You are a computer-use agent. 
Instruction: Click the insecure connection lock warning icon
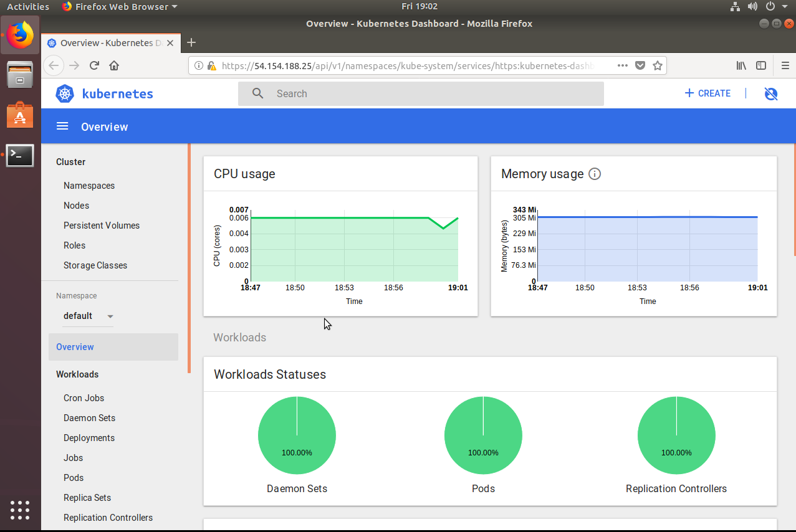[x=211, y=65]
